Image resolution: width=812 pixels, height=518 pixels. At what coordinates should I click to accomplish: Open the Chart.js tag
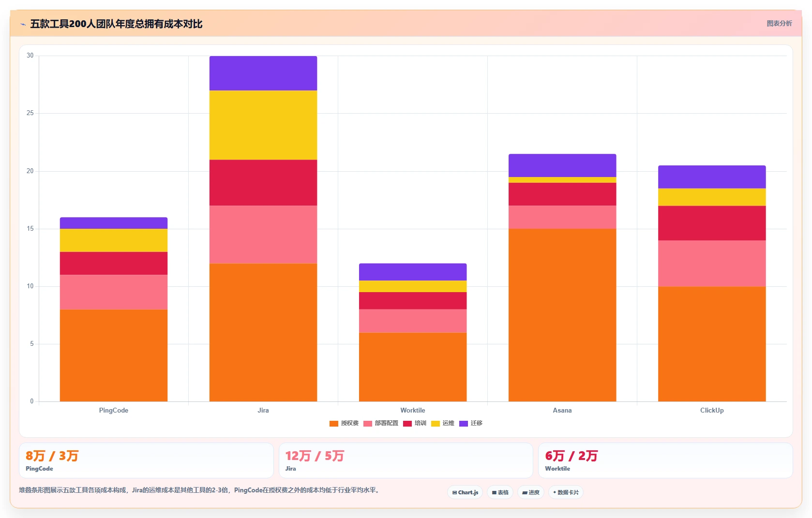(x=465, y=492)
